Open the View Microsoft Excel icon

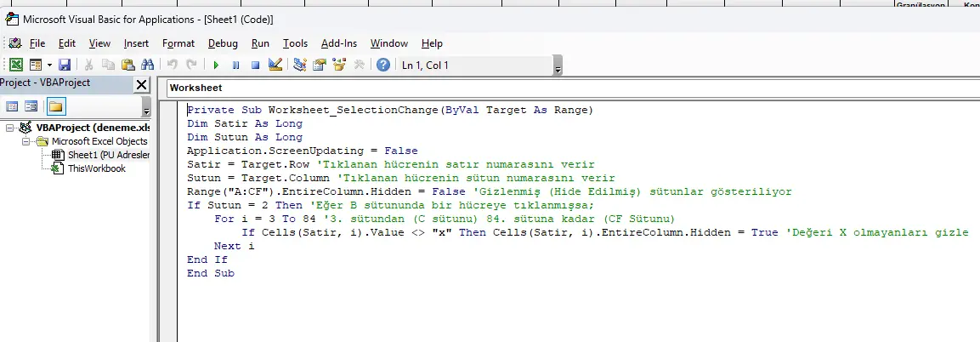point(16,65)
